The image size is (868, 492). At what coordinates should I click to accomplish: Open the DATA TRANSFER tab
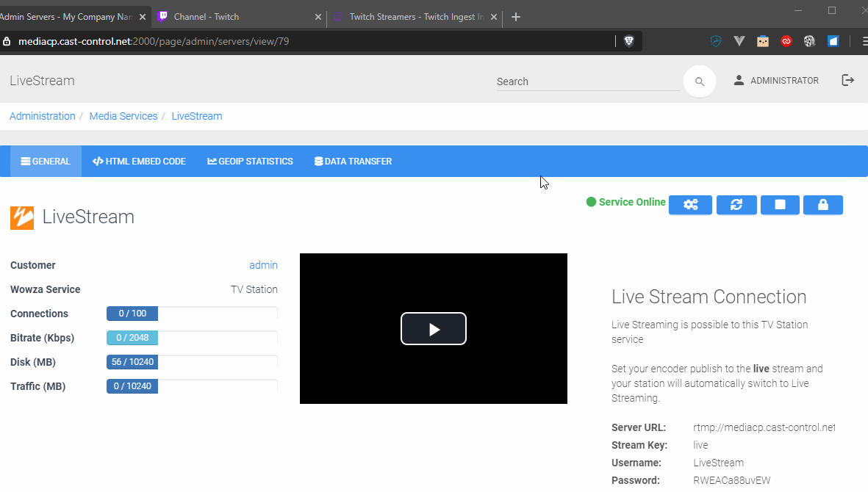(354, 162)
